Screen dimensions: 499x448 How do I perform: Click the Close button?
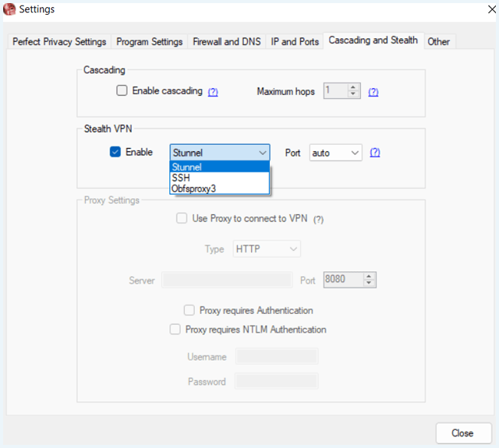tap(464, 433)
